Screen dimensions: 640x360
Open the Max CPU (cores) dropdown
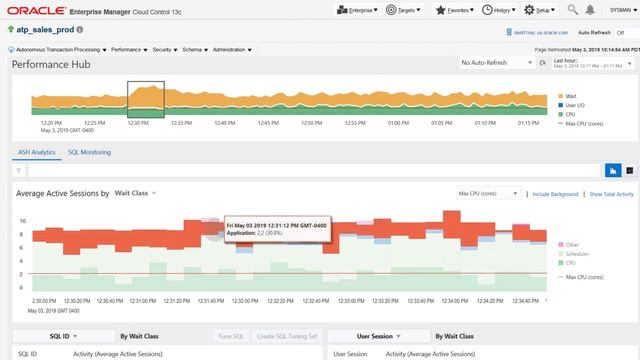point(488,193)
